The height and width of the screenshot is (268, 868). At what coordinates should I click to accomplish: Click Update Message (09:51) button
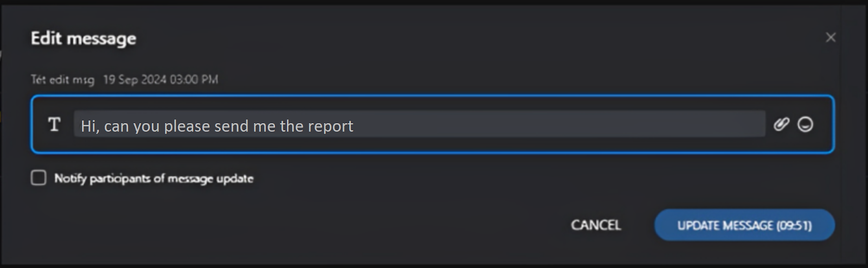point(744,225)
